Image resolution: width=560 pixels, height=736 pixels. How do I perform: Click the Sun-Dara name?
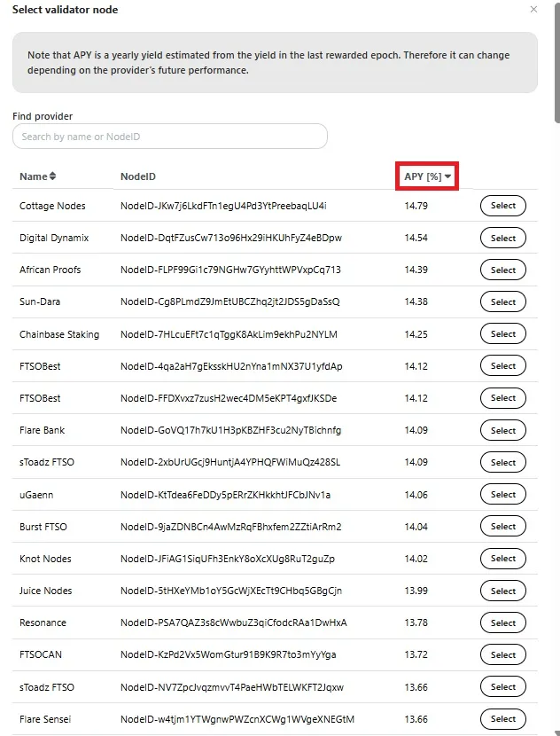click(40, 301)
